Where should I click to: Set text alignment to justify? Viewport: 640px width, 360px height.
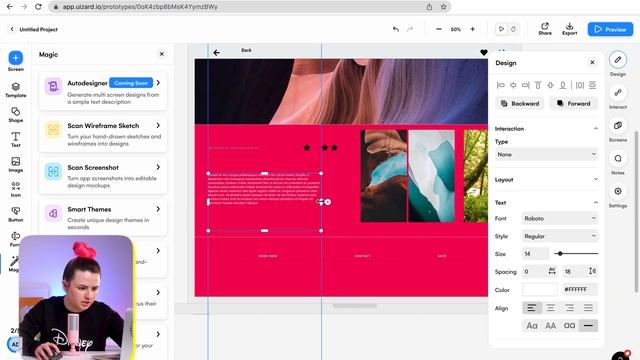click(588, 308)
